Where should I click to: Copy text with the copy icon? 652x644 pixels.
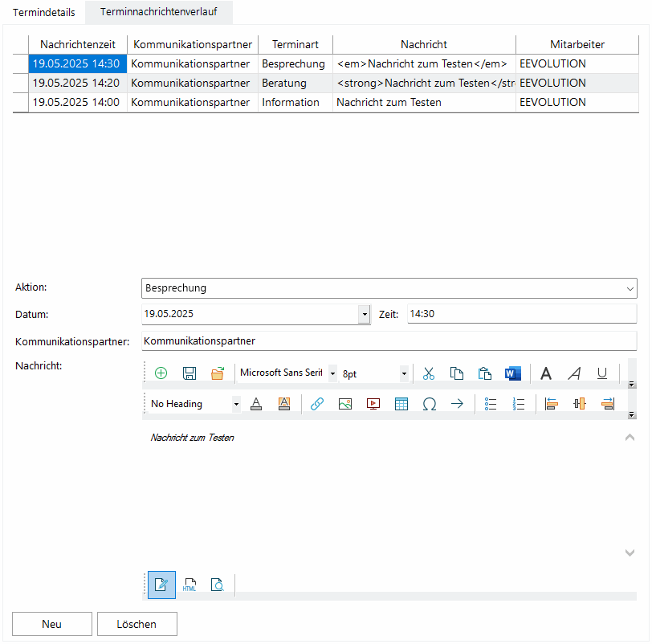pos(457,373)
